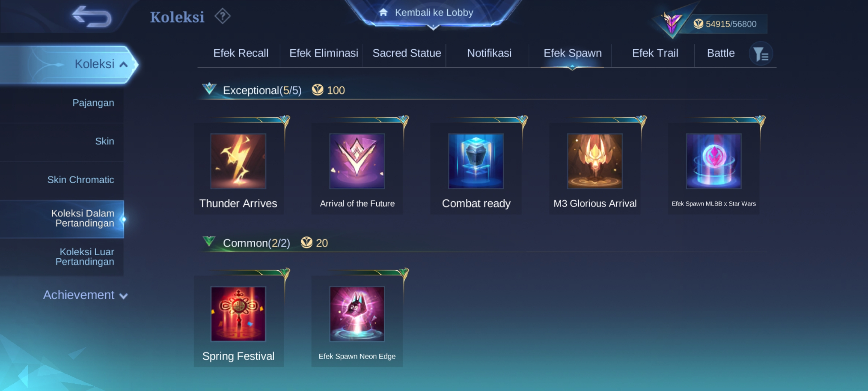Select the MLBB x Star Wars spawn effect
This screenshot has width=868, height=391.
(714, 161)
